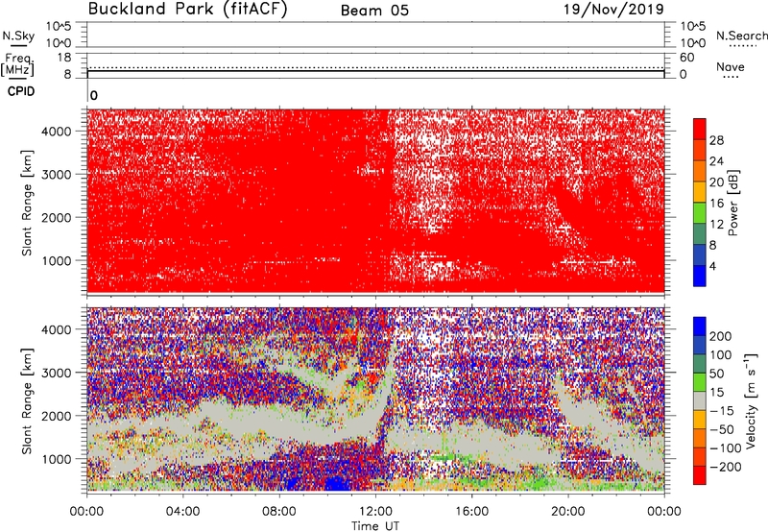Click the velocity panel 'Slant Range [km]' title

27,401
